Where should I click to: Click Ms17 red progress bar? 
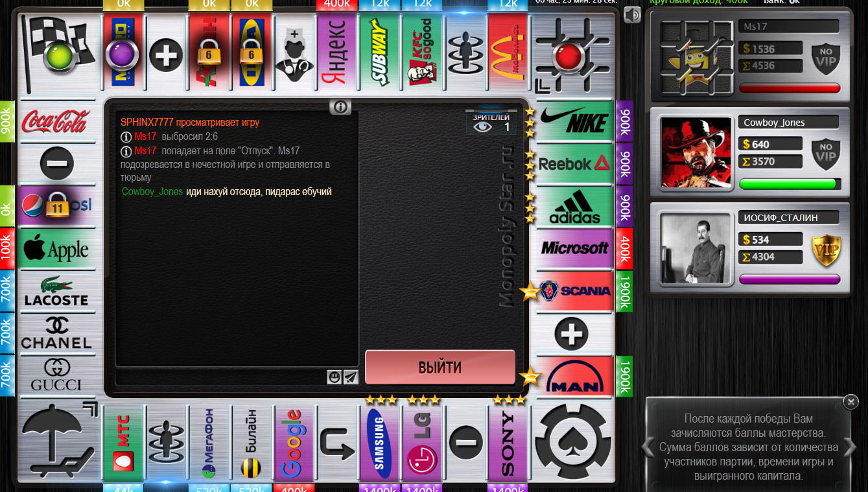coord(790,88)
